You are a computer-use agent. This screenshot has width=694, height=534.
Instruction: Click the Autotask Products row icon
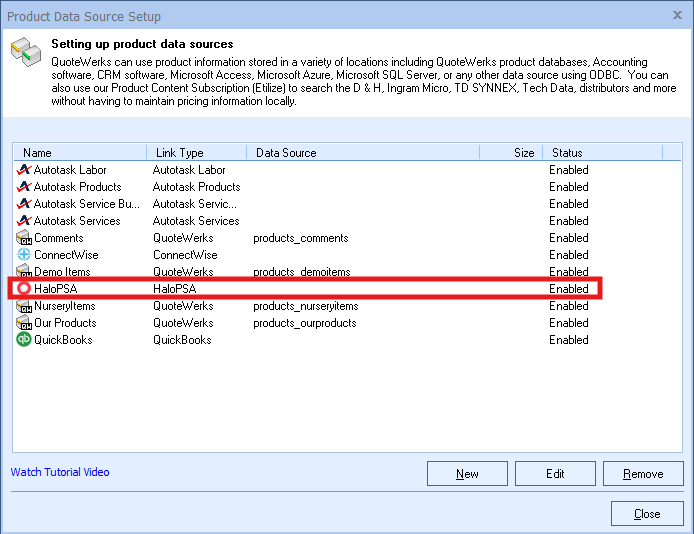(24, 187)
